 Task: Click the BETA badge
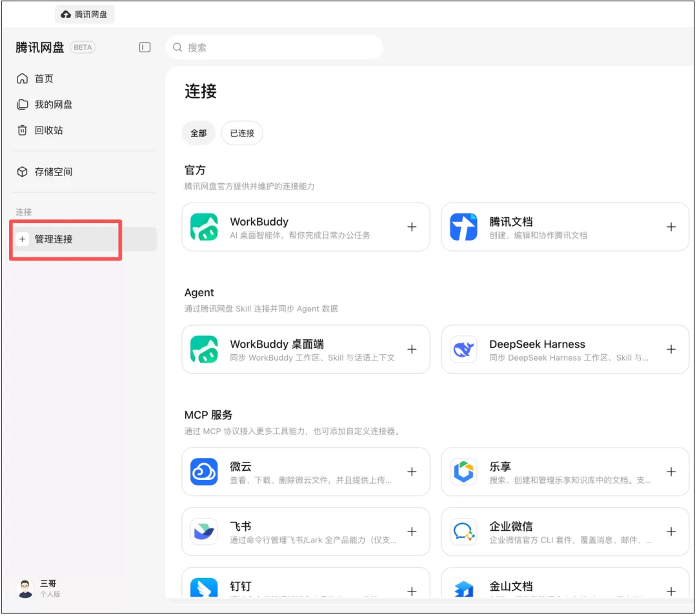83,47
